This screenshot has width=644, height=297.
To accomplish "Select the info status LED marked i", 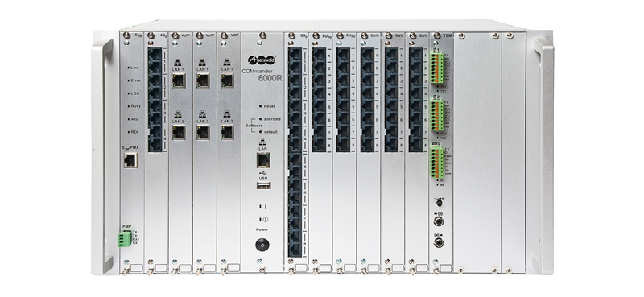I will point(260,207).
